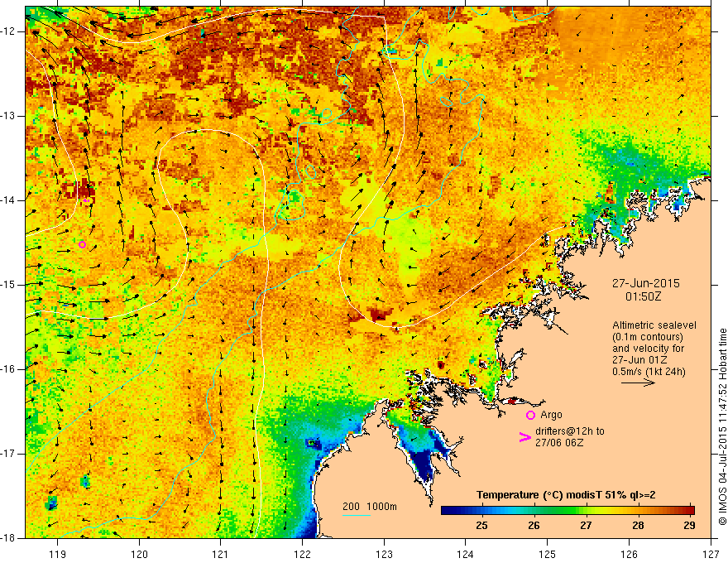The image size is (728, 563).
Task: Click the colorbar tick label 25
Action: pos(481,526)
